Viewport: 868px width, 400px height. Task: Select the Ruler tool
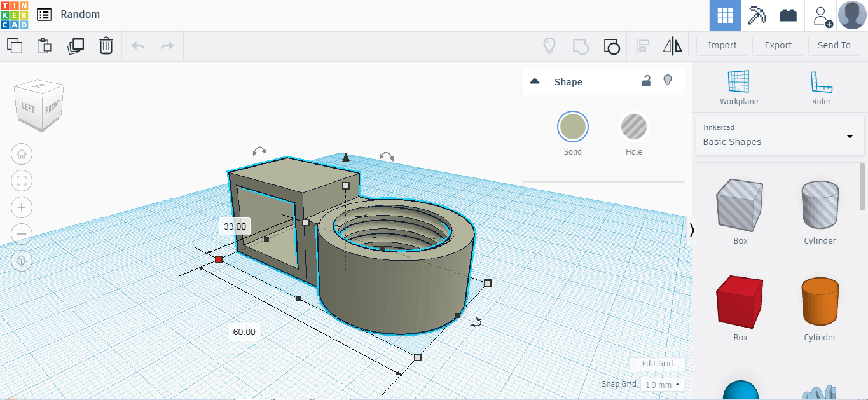(821, 88)
